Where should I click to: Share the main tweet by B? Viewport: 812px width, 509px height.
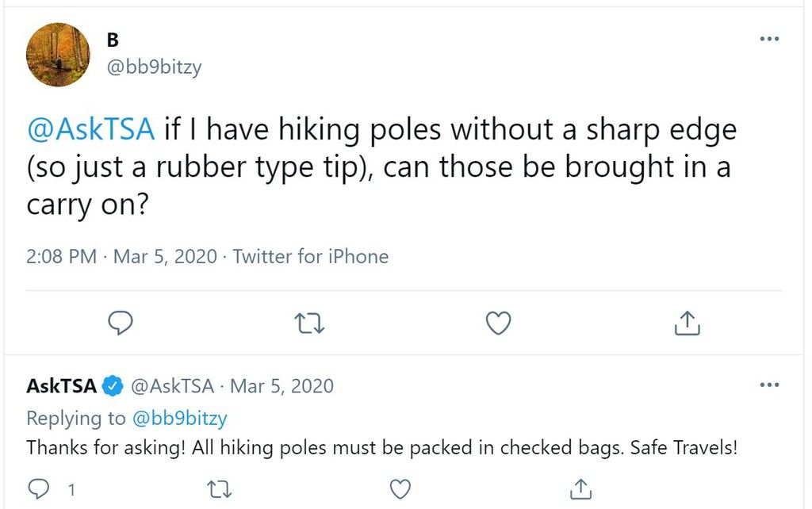pyautogui.click(x=688, y=323)
